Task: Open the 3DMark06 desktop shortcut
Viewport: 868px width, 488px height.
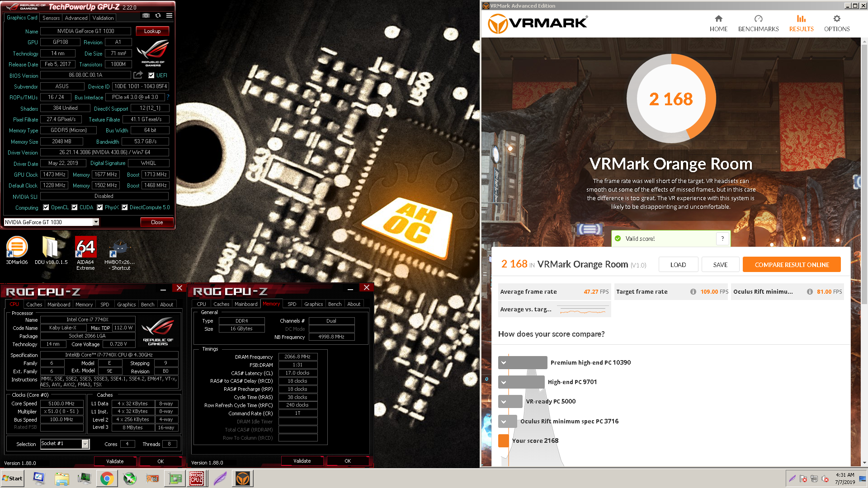Action: coord(17,250)
